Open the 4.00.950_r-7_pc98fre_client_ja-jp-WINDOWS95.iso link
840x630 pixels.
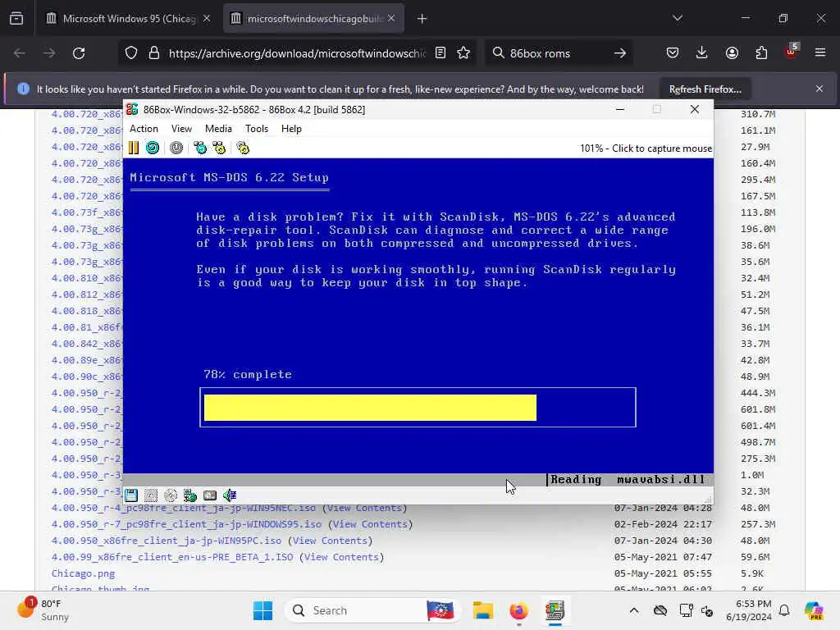coord(186,524)
